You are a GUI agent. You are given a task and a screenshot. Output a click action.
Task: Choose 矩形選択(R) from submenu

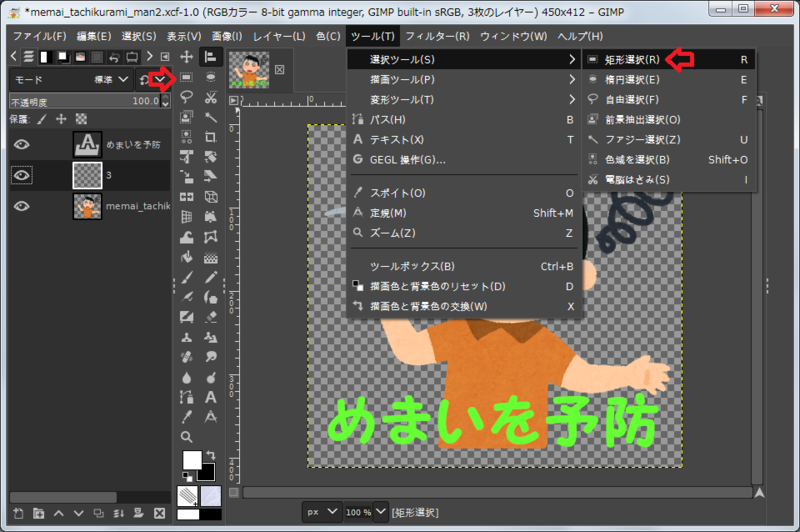(668, 59)
